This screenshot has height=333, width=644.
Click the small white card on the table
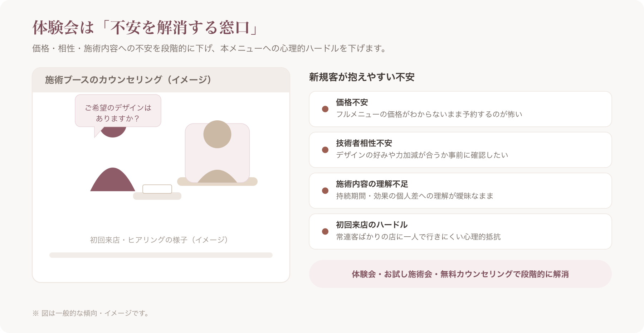[x=157, y=189]
